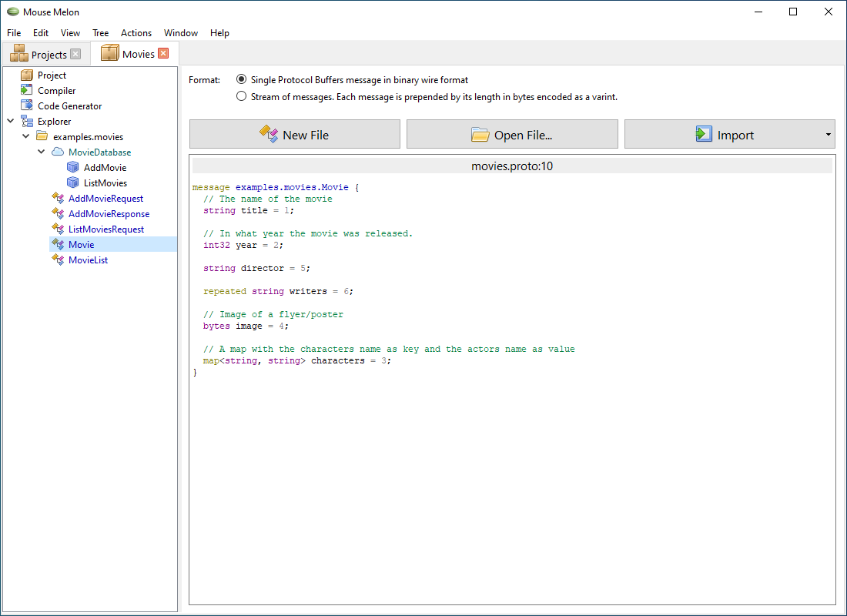Open the Import button dropdown arrow
The height and width of the screenshot is (616, 847).
828,135
